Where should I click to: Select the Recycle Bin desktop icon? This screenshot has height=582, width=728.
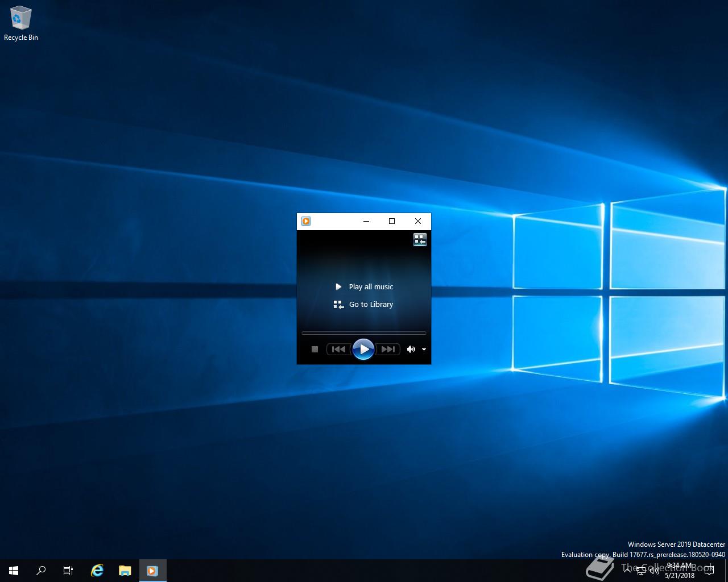click(x=21, y=23)
